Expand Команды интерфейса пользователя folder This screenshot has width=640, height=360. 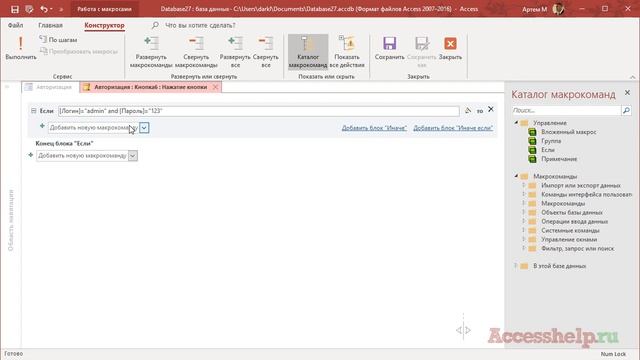pyautogui.click(x=524, y=194)
